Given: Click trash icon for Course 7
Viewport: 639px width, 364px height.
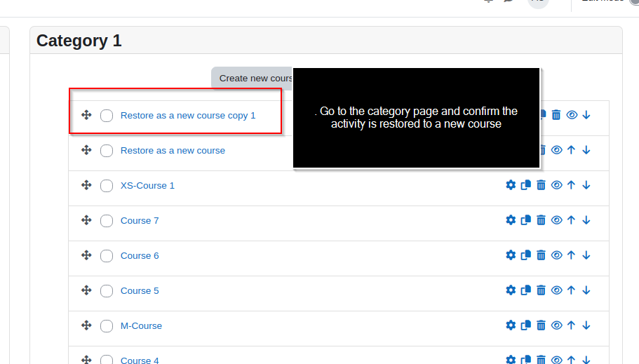Looking at the screenshot, I should (541, 220).
